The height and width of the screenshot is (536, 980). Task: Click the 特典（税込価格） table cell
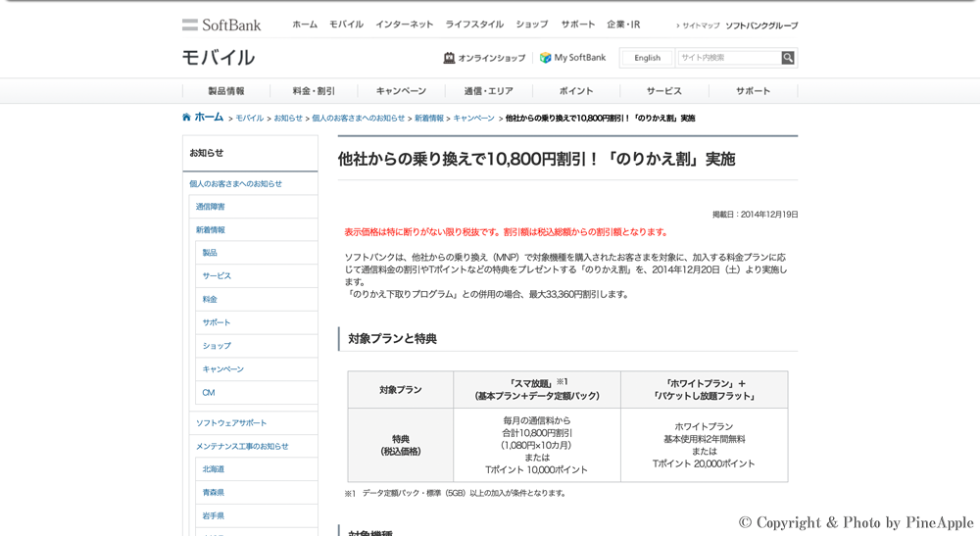(x=401, y=445)
